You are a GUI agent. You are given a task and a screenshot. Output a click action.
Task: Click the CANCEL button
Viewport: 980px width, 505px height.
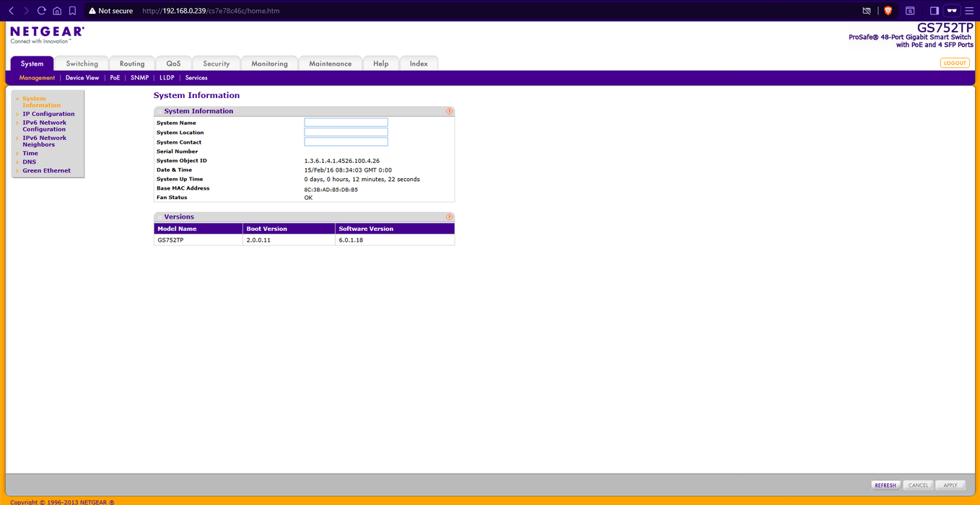[918, 486]
